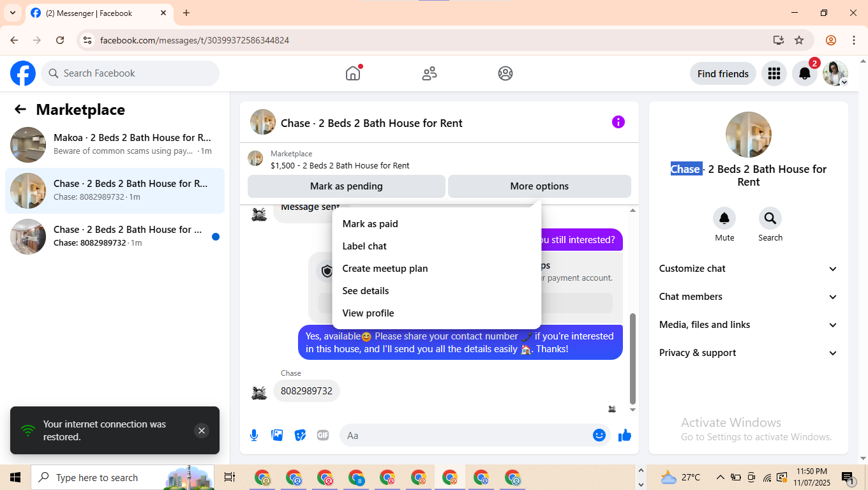Open the GIF picker
The height and width of the screenshot is (490, 868).
click(323, 435)
